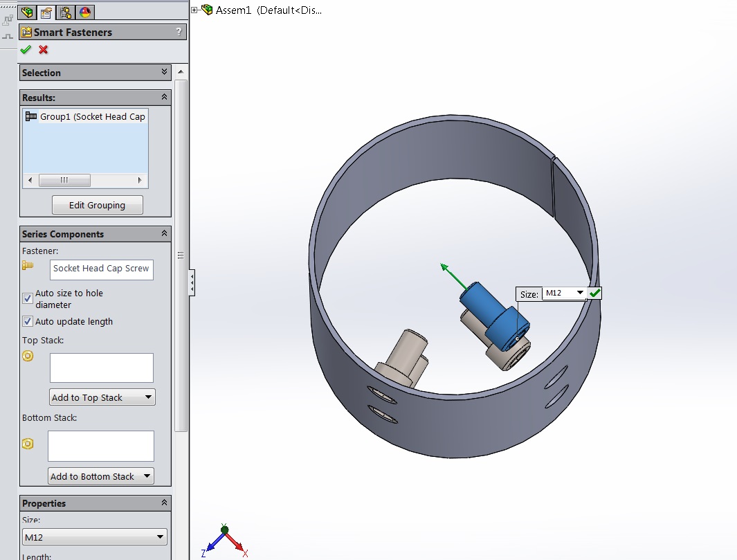
Task: Disable Auto update length checkbox
Action: pos(28,321)
